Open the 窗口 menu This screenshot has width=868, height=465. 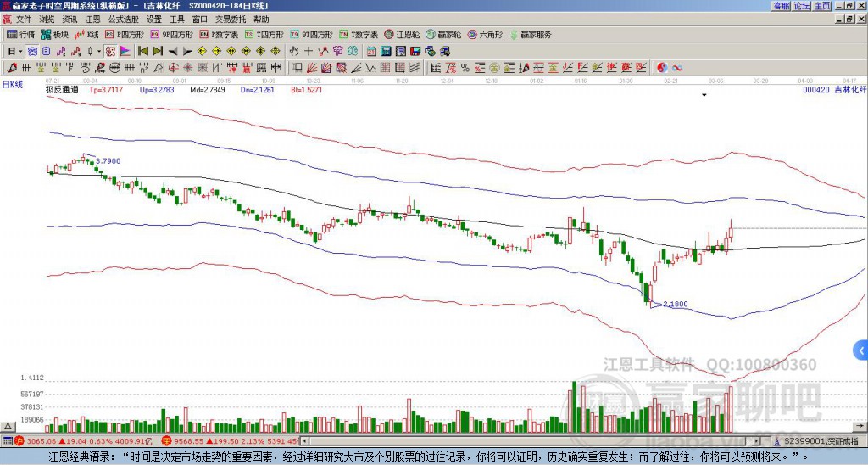200,20
